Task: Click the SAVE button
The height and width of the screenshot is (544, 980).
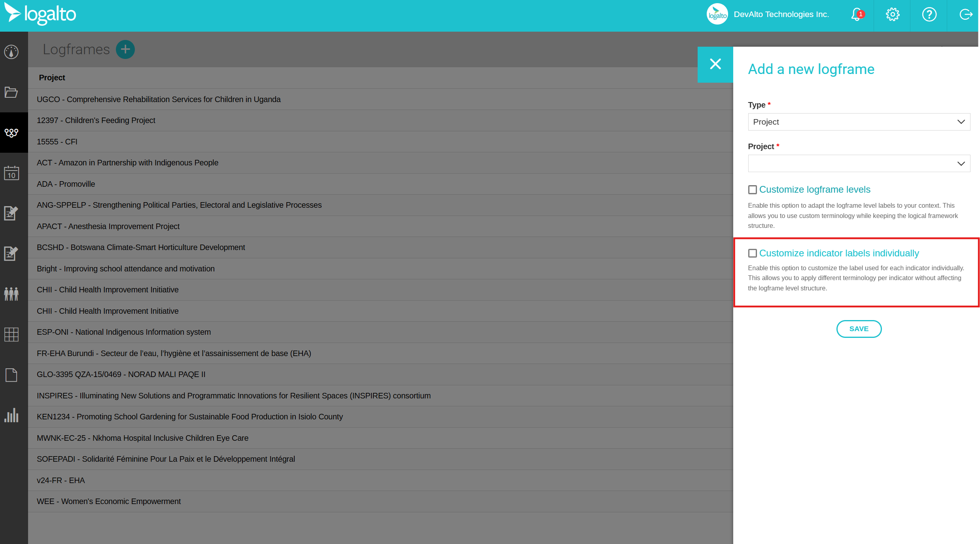Action: click(x=859, y=329)
